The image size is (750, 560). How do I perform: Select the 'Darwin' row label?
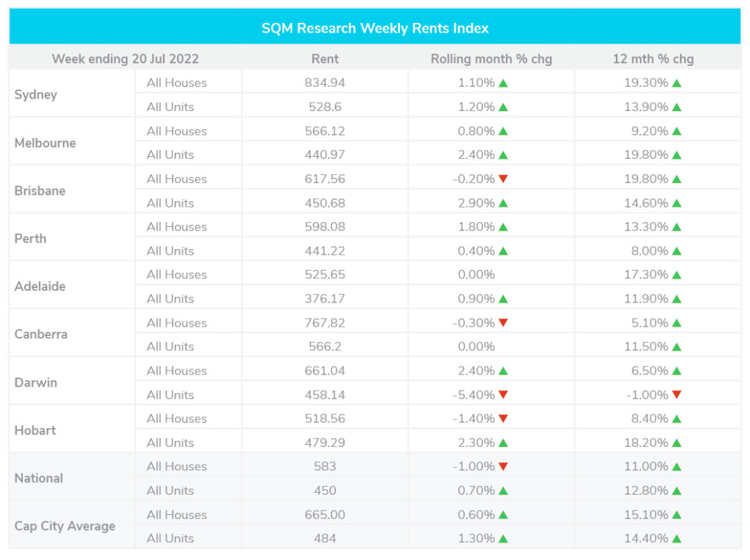point(35,382)
